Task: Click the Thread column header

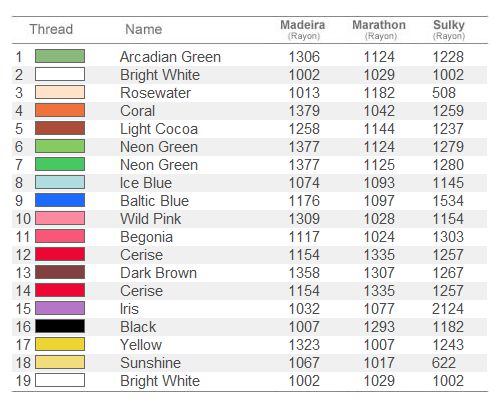Action: [x=51, y=29]
